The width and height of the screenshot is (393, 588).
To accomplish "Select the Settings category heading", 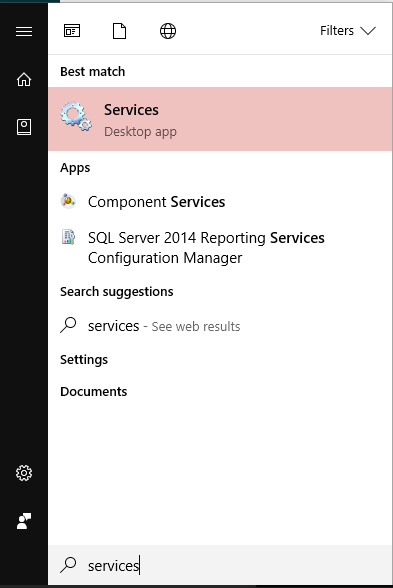I will tap(84, 360).
